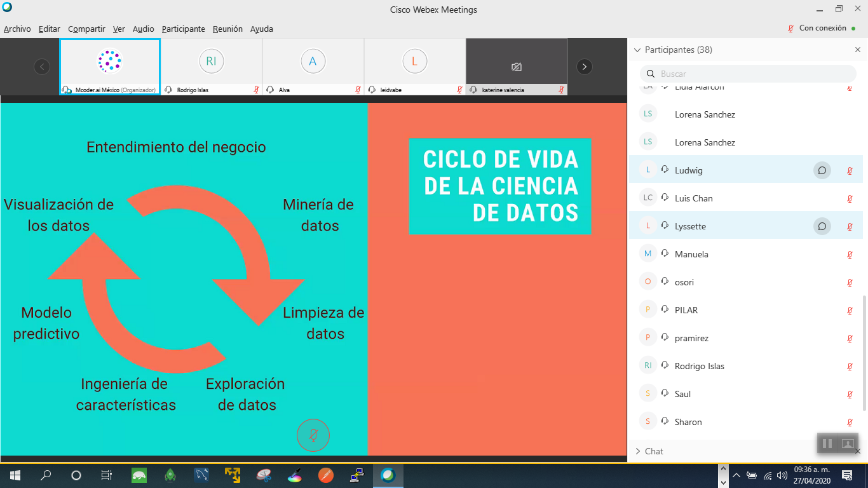Collapse the Participantes panel chevron
868x488 pixels.
[x=637, y=50]
